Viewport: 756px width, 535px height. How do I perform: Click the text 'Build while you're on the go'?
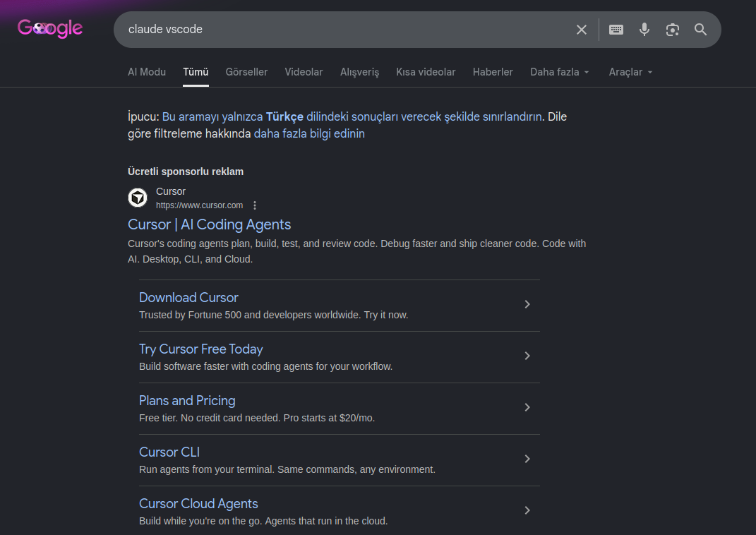click(x=200, y=521)
